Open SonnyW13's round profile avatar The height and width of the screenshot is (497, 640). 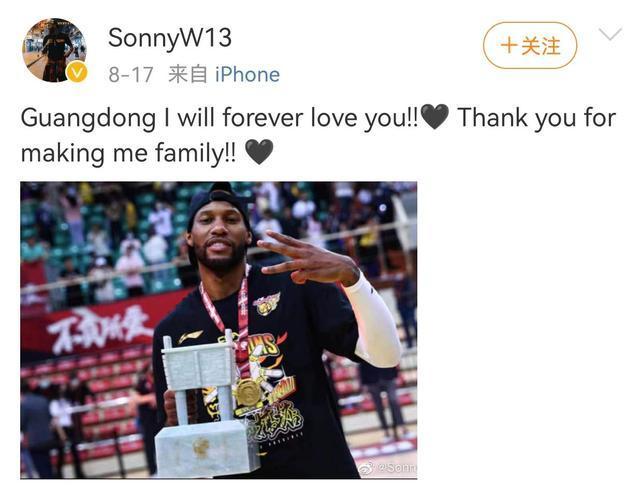(54, 50)
